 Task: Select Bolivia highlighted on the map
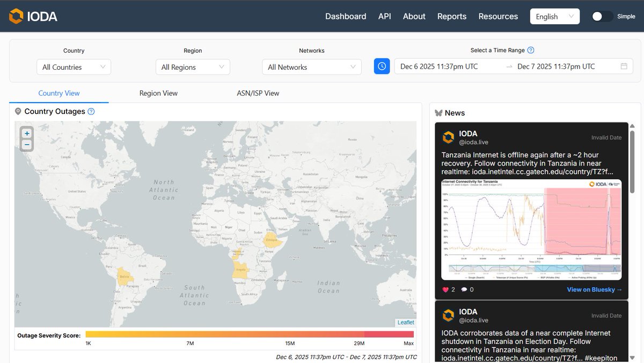pyautogui.click(x=125, y=277)
